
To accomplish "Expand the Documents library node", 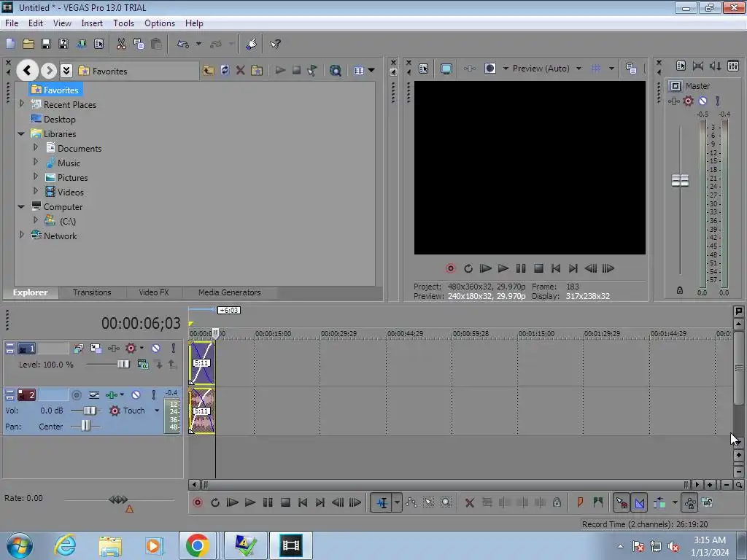I will tap(36, 147).
